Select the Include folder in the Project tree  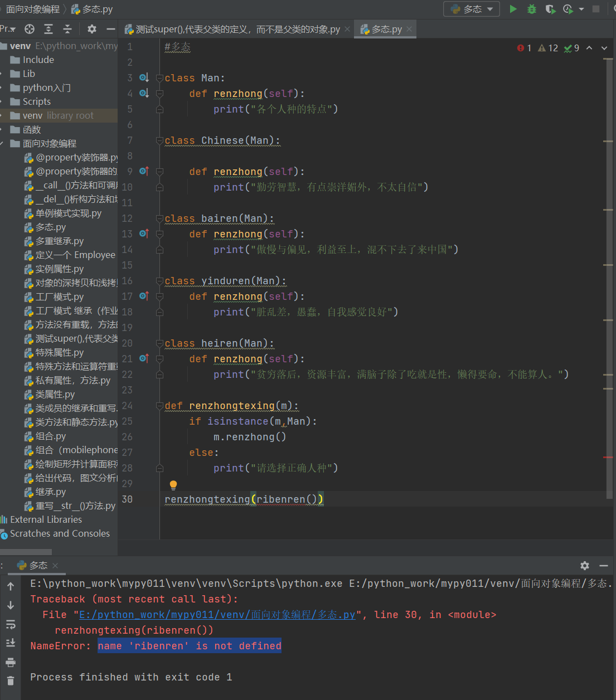tap(59, 60)
